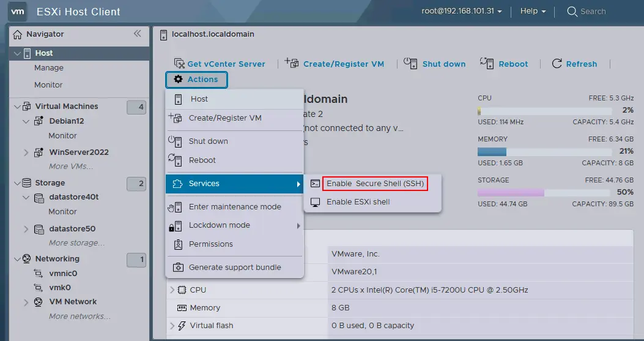
Task: Open the Help dropdown menu
Action: [x=533, y=11]
